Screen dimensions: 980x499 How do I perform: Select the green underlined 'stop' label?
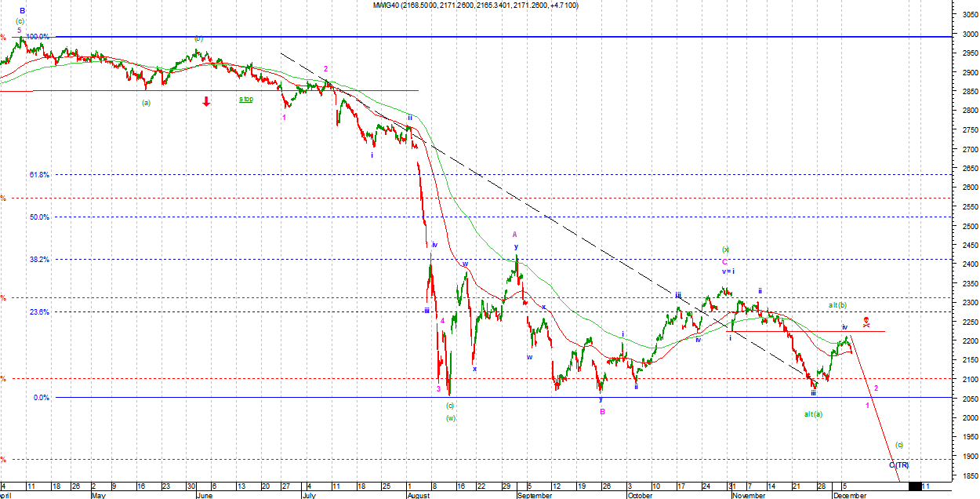click(246, 100)
